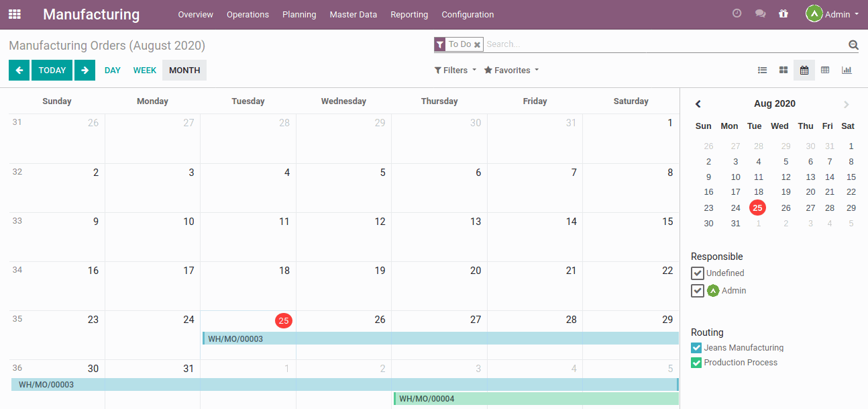Uncheck the Undefined responsible filter
This screenshot has height=409, width=868.
point(697,273)
